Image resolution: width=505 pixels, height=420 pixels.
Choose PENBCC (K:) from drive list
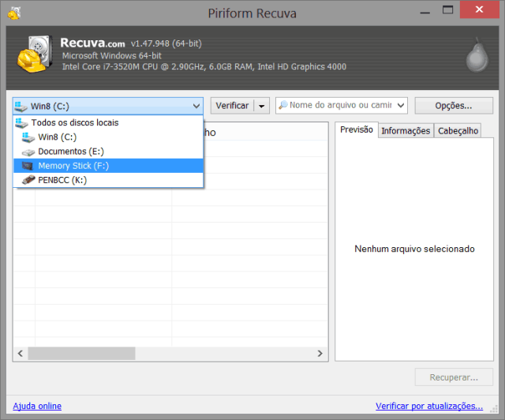(62, 180)
